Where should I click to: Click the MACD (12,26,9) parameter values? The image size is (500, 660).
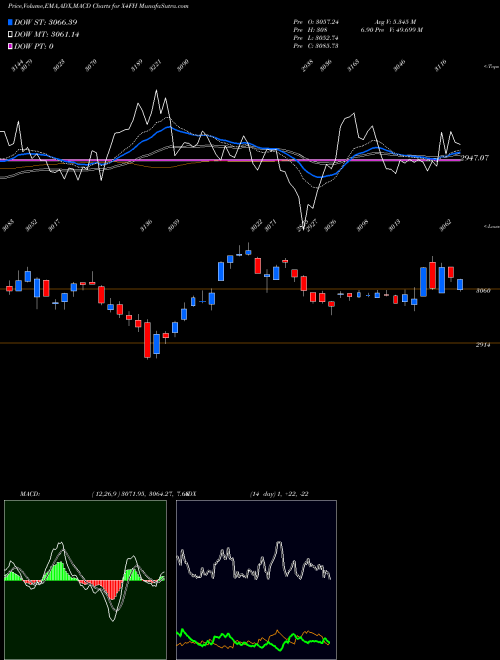[x=139, y=494]
